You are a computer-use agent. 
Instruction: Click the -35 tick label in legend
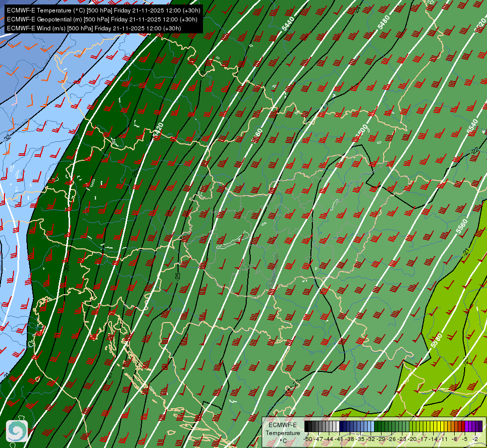[x=360, y=440]
